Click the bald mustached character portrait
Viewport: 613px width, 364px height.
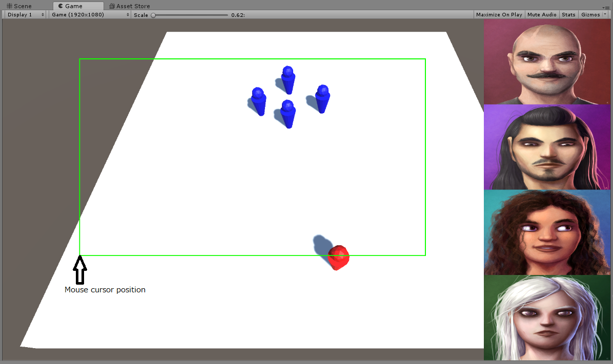click(x=547, y=61)
